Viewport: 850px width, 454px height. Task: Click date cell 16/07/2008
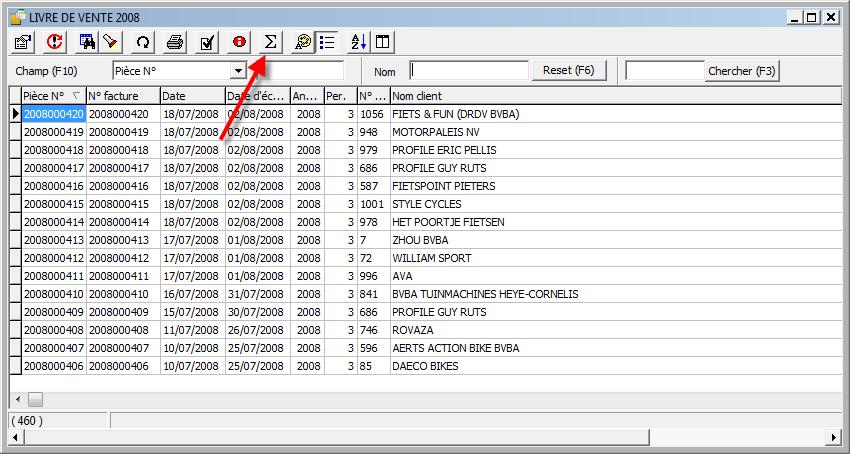[190, 294]
